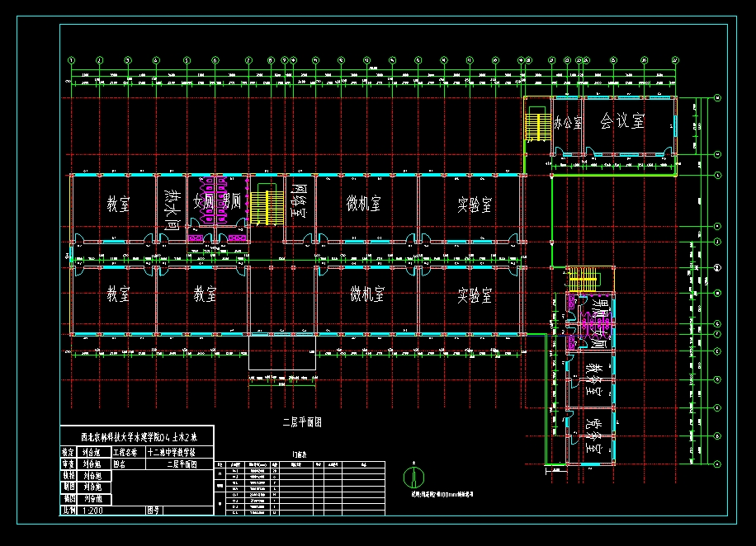Select the yellow staircase beside 网络室
The width and height of the screenshot is (756, 546).
tap(267, 207)
